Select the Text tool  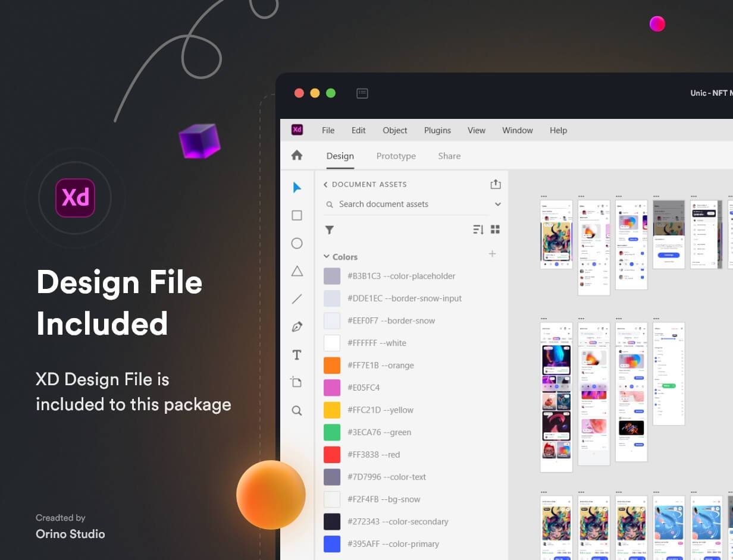coord(297,354)
